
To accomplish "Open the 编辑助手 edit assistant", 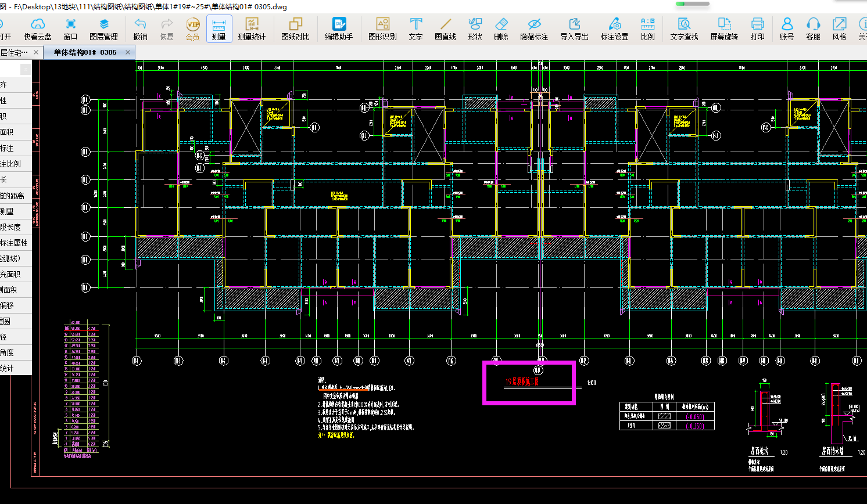I will [339, 28].
